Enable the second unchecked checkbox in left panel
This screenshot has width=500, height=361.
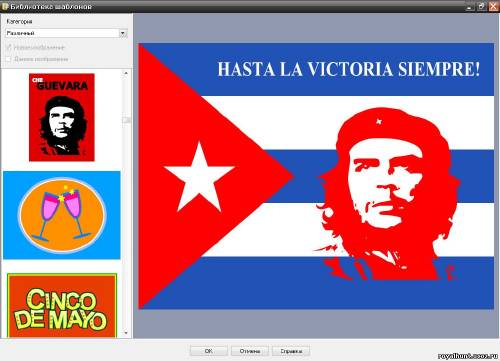pyautogui.click(x=9, y=59)
